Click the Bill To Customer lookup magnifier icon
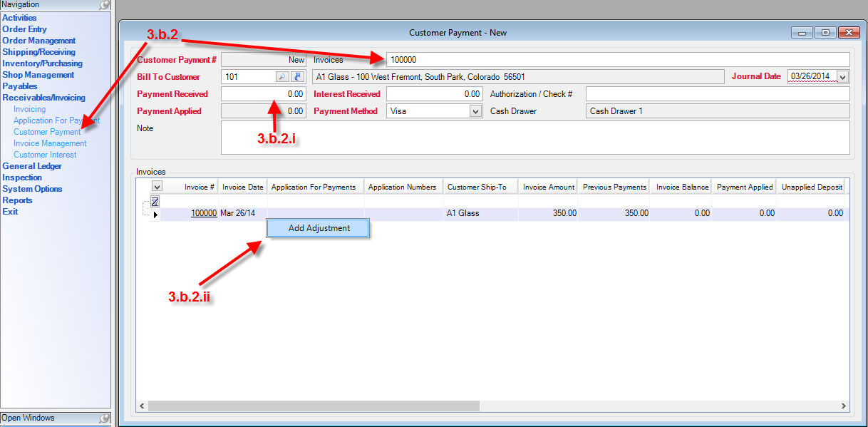 282,77
